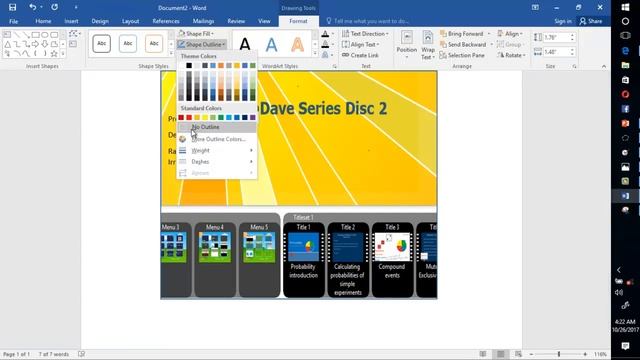Close the Shape Outline dropdown button
Screen dimensions: 640x360
pos(202,44)
